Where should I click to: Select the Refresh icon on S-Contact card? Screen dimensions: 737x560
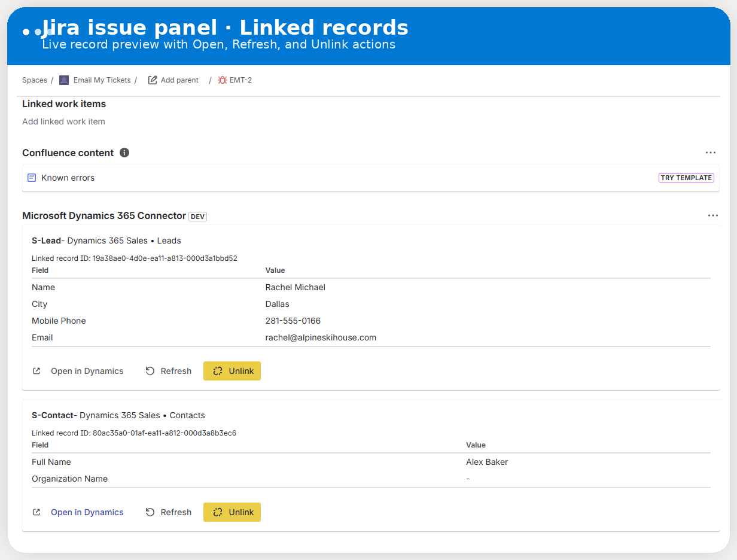(x=150, y=512)
